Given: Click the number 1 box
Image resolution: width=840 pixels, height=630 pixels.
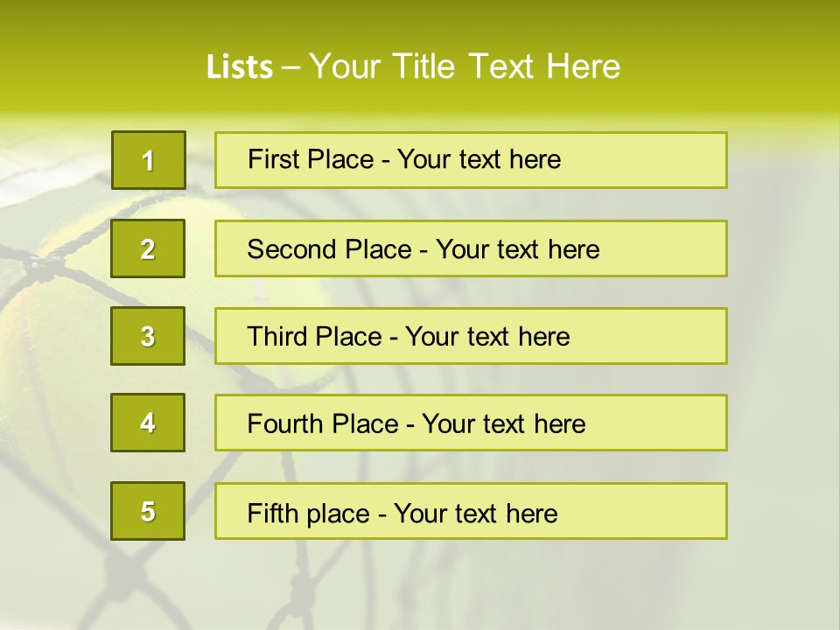Looking at the screenshot, I should 148,160.
